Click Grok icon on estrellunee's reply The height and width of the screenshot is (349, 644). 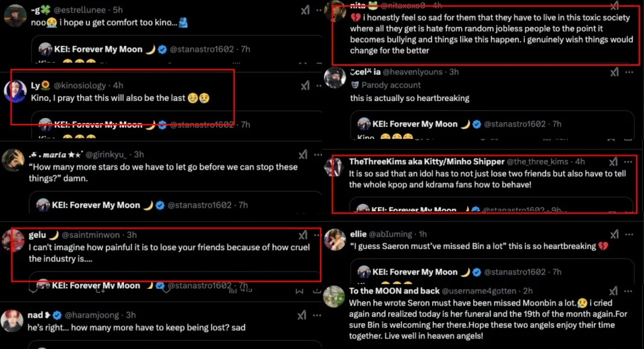click(x=304, y=9)
